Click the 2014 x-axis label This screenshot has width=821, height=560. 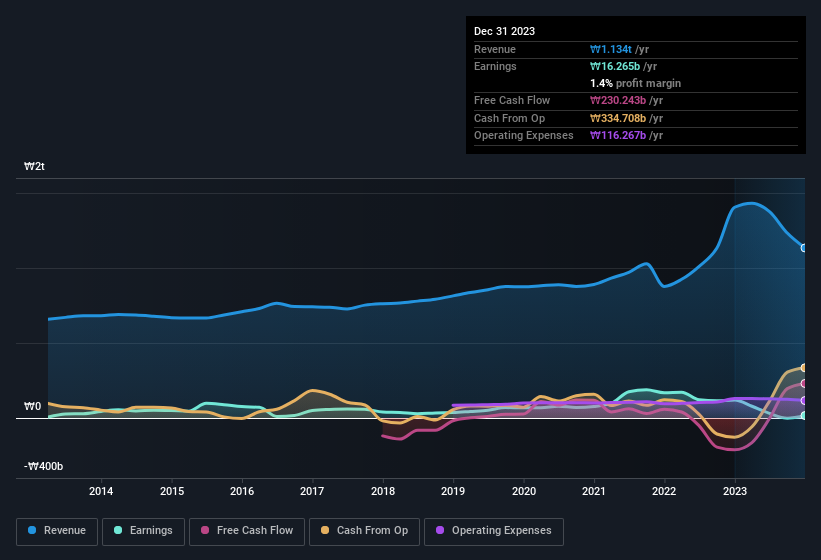click(x=100, y=491)
